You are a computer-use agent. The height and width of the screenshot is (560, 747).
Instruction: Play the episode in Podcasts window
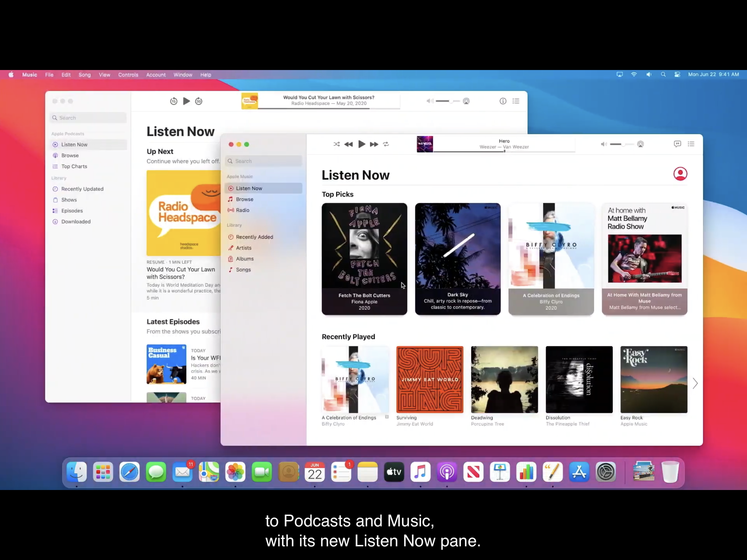[186, 101]
